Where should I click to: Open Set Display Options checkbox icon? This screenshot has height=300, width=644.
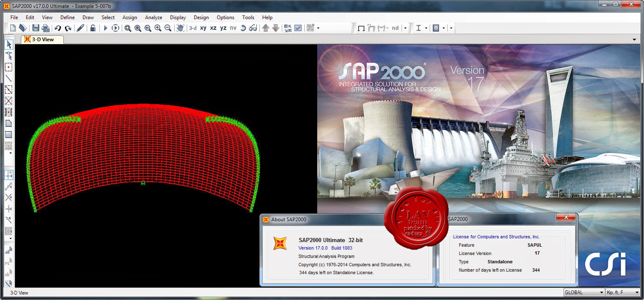(298, 28)
